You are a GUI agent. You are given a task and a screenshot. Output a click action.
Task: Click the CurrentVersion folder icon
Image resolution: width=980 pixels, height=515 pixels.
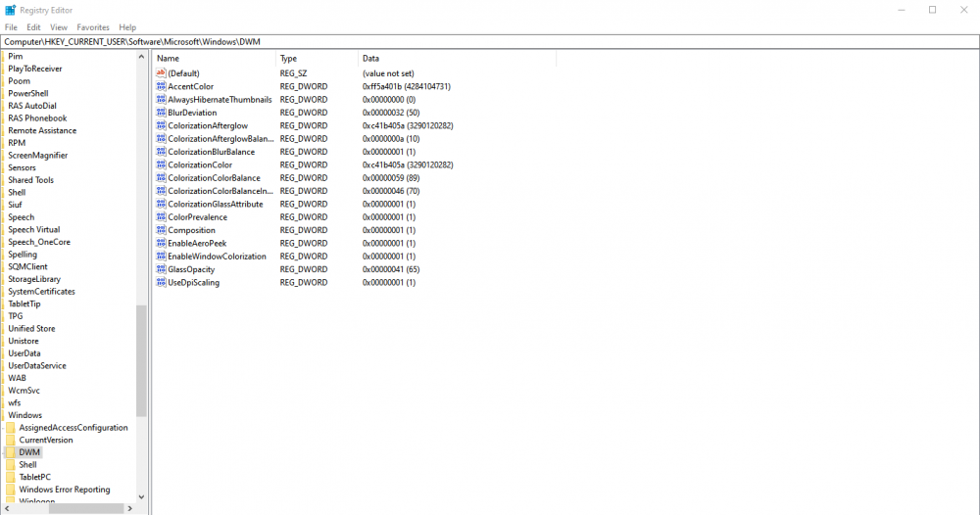point(11,440)
